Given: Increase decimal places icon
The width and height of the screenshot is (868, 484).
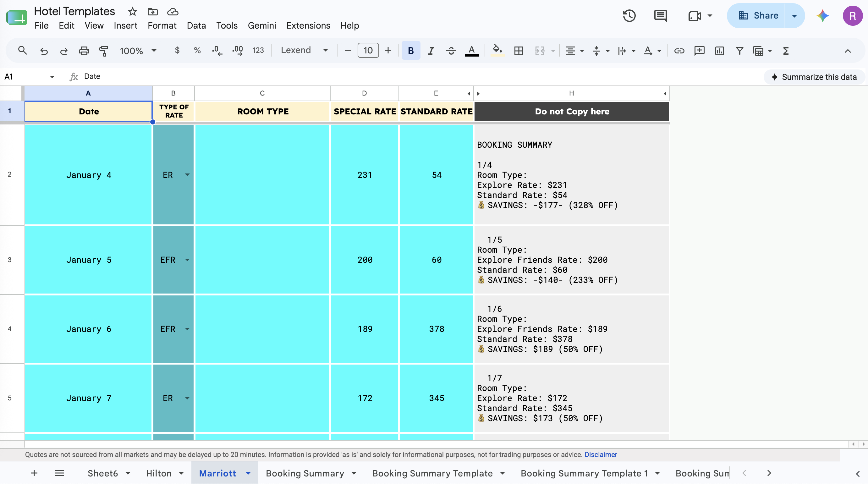Looking at the screenshot, I should [x=238, y=51].
